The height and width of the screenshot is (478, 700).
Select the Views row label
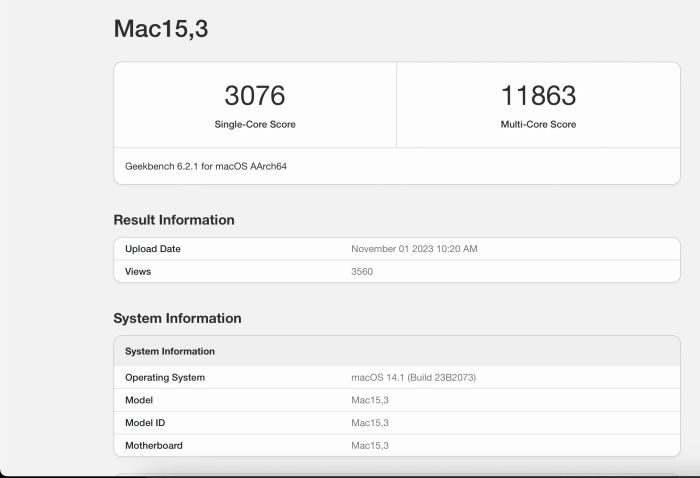coord(138,271)
